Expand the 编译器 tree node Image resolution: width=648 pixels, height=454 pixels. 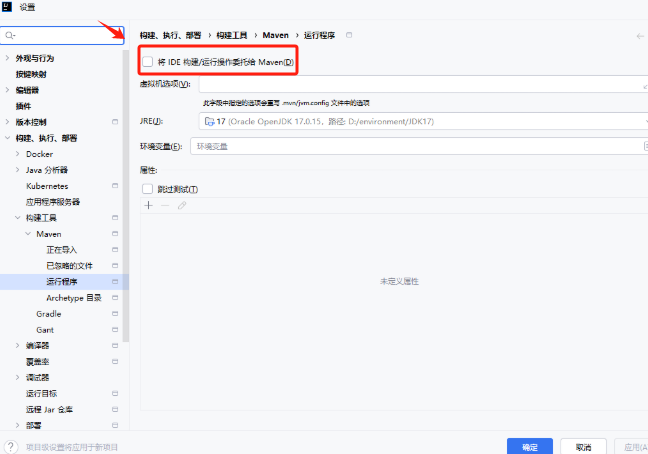coord(17,345)
